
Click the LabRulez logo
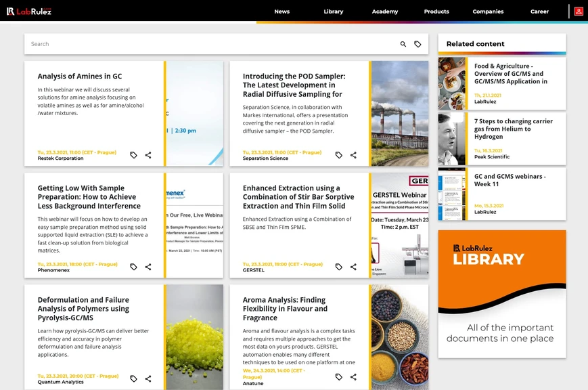[29, 12]
